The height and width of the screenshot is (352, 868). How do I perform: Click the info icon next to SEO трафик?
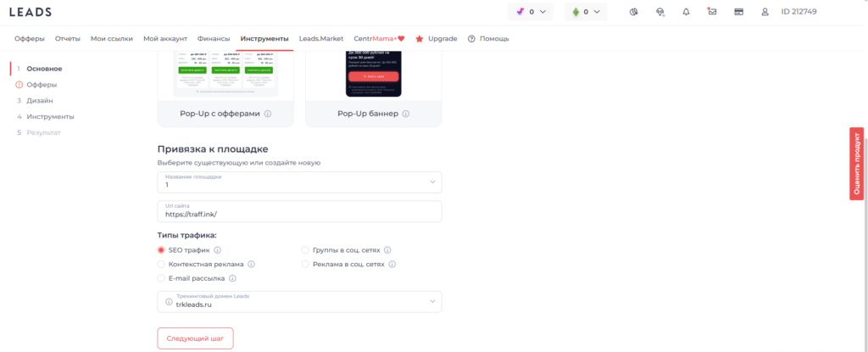tap(218, 250)
